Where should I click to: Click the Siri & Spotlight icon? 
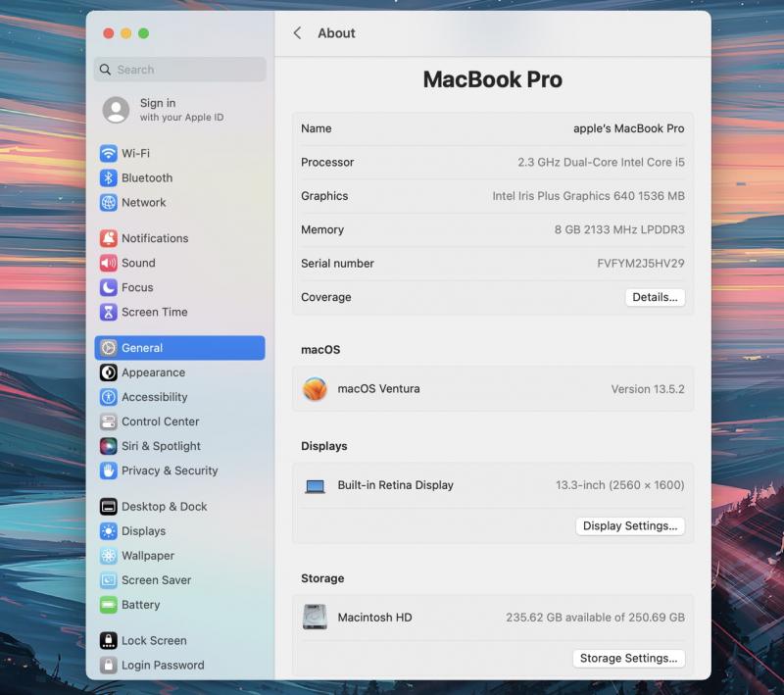click(109, 445)
